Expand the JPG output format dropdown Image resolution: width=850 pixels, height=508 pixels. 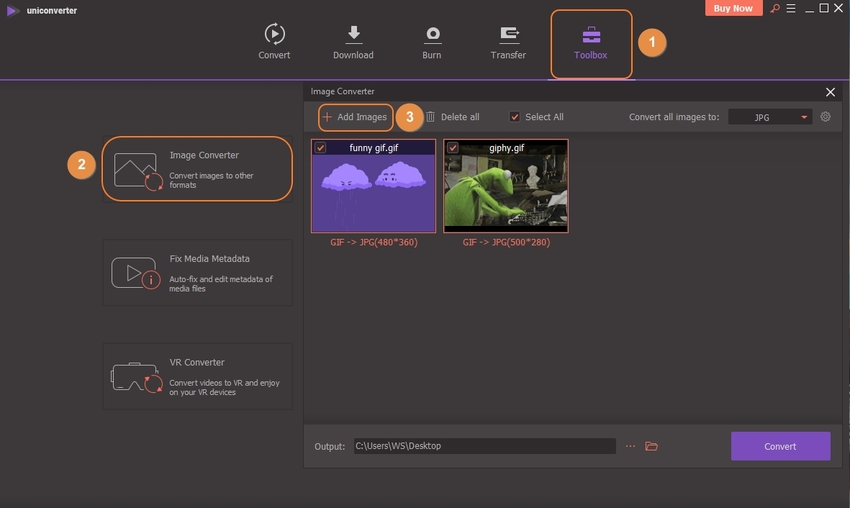pyautogui.click(x=769, y=117)
